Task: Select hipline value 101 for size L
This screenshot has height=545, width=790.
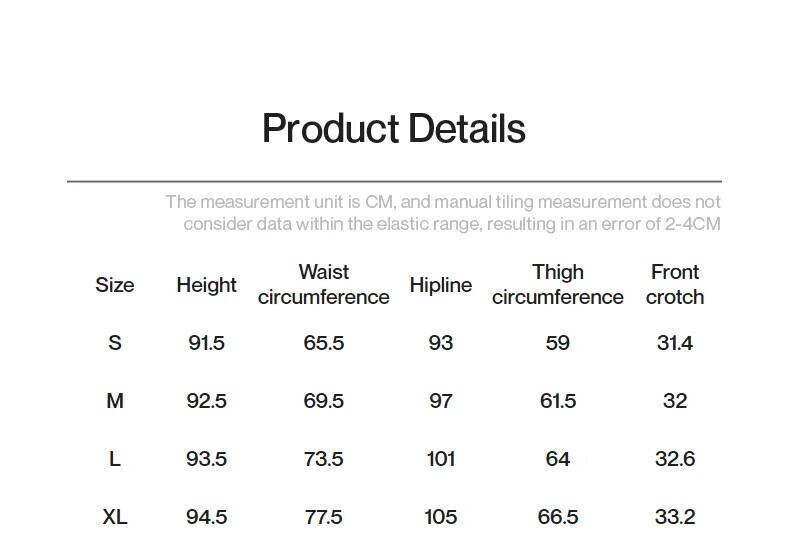Action: (440, 459)
